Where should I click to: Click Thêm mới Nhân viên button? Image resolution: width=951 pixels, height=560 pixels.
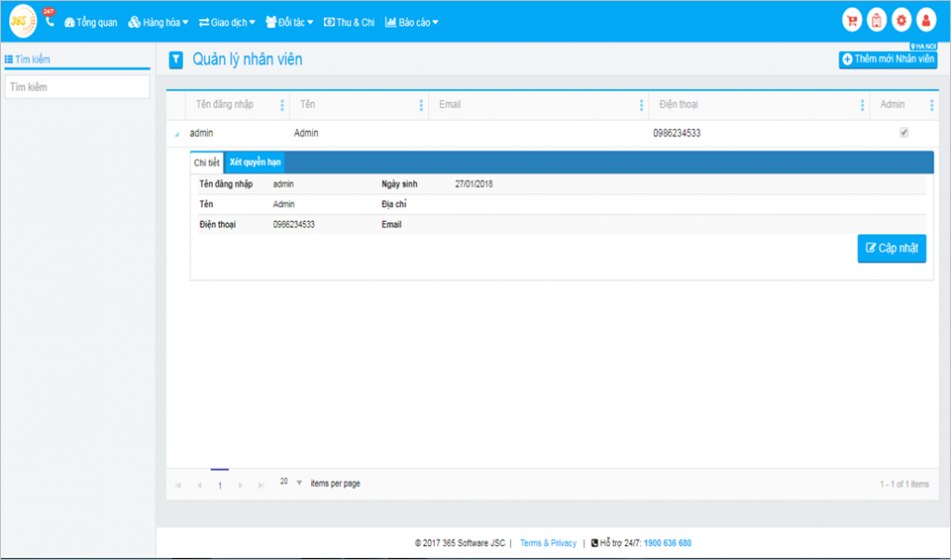[889, 59]
